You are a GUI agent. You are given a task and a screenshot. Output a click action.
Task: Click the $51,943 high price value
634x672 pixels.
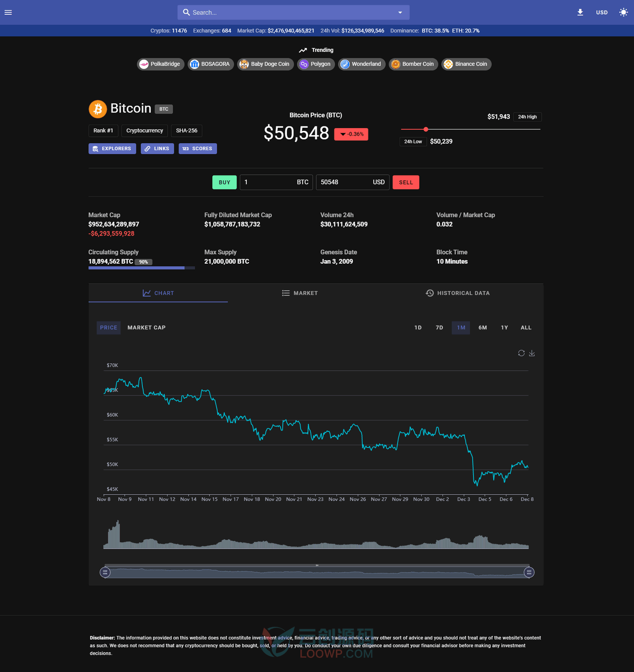(498, 117)
